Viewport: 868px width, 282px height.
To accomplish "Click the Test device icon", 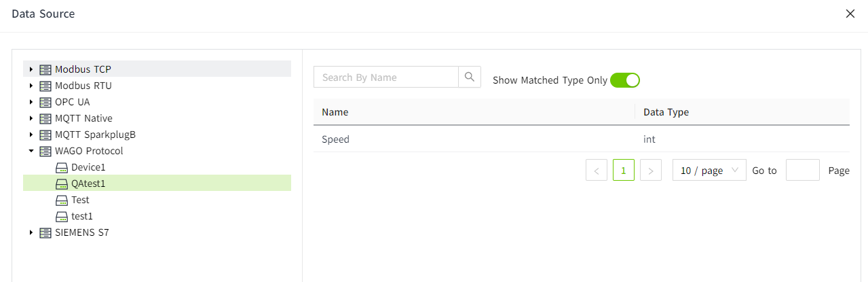I will (x=62, y=200).
